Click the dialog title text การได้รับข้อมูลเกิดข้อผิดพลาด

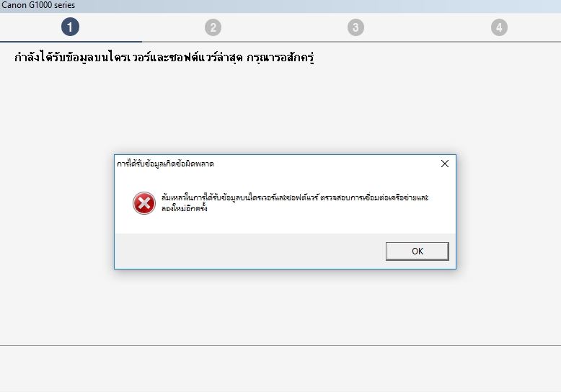pos(165,164)
